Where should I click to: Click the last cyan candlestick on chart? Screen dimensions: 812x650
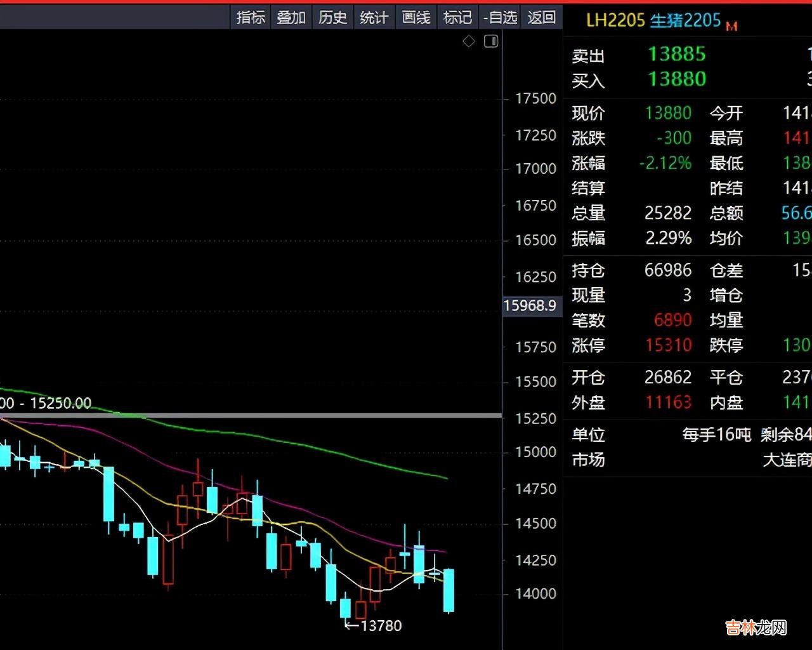point(449,590)
